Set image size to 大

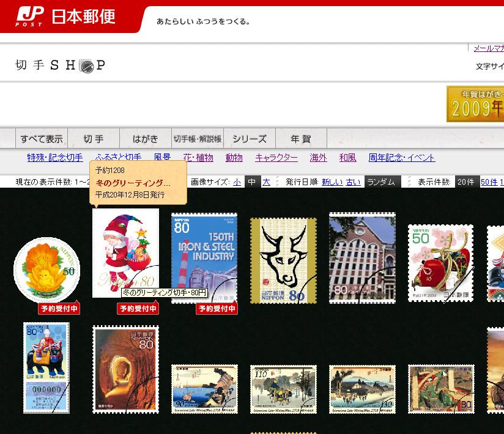click(x=266, y=182)
